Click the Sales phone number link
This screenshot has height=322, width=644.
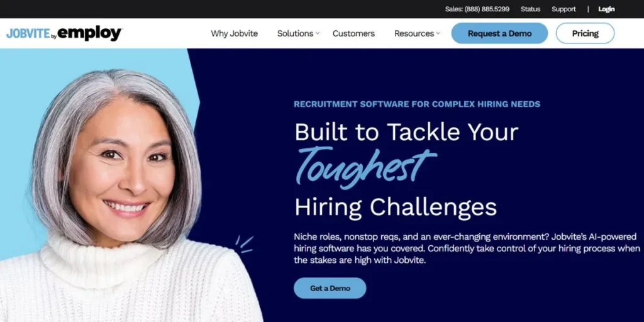[x=477, y=9]
